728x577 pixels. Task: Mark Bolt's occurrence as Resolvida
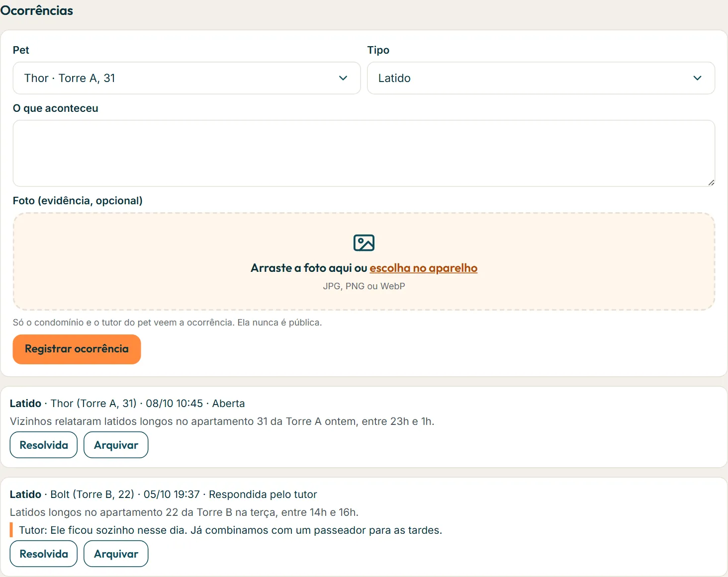pyautogui.click(x=44, y=554)
